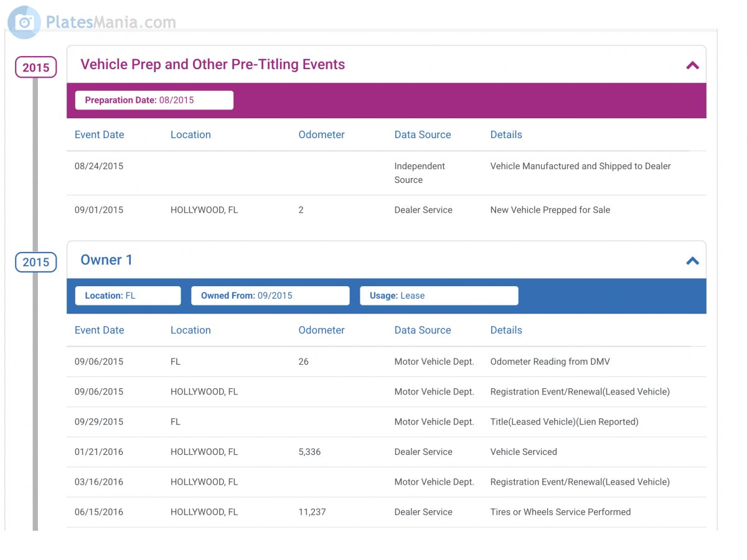Viewport: 747px width, 560px height.
Task: Click the PlatesMania camera logo icon
Action: pyautogui.click(x=24, y=22)
